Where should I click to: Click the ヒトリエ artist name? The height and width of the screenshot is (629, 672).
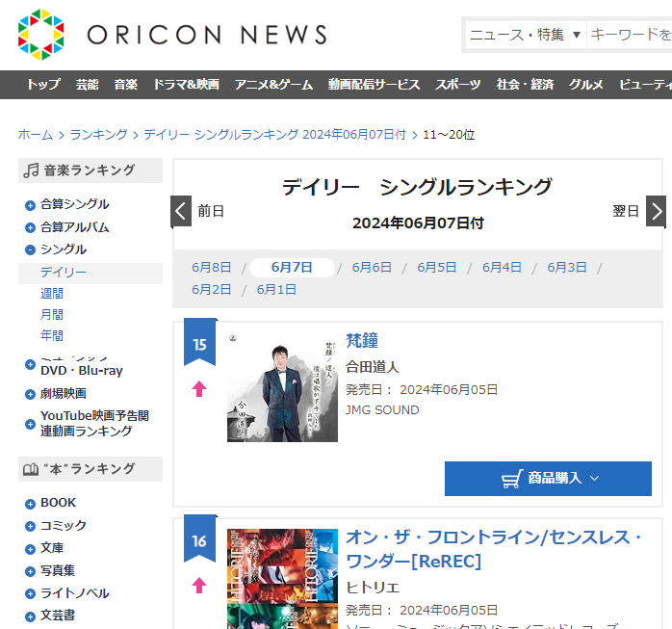click(x=372, y=588)
